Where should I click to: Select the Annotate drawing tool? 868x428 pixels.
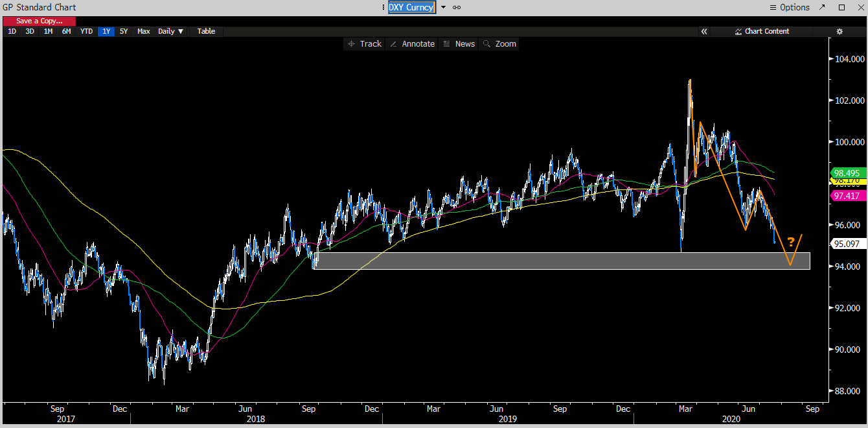[x=412, y=43]
